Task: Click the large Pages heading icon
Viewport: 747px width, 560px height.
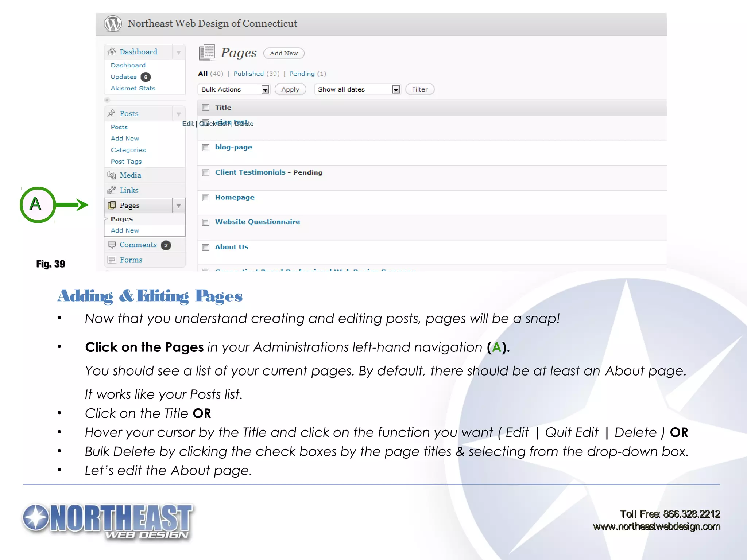Action: coord(207,52)
